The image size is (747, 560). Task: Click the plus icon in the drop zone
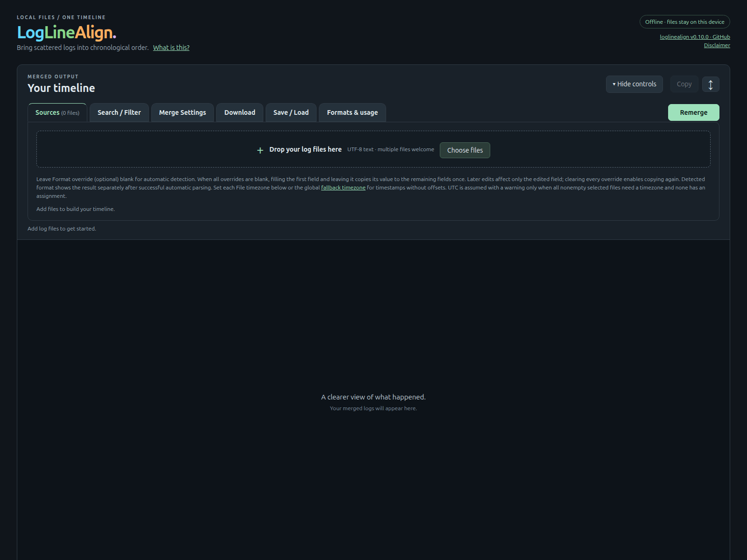click(260, 150)
